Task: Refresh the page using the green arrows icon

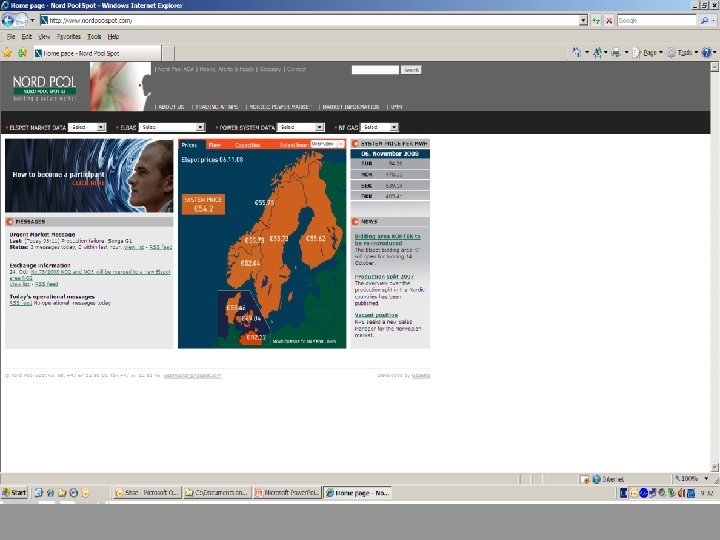Action: coord(596,20)
